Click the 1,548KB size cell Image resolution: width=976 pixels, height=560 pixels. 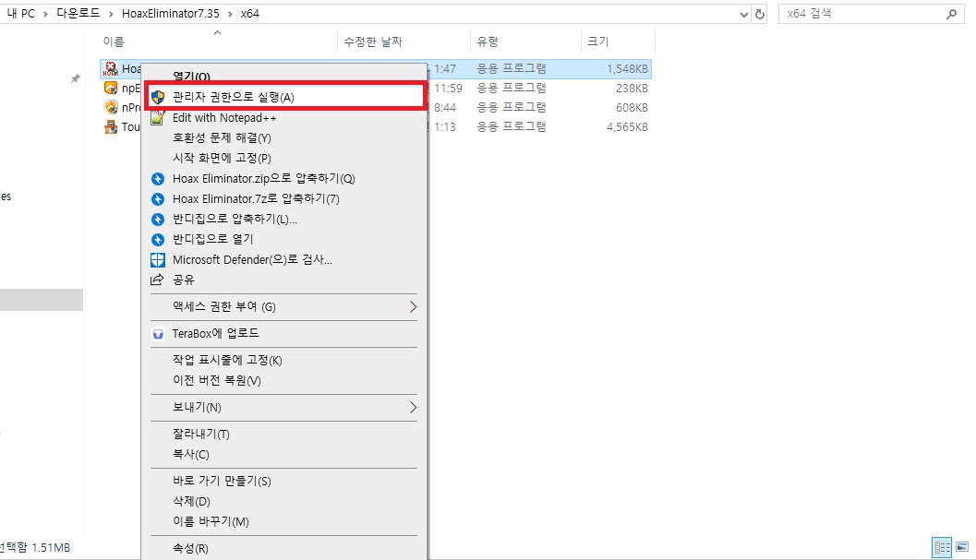point(628,69)
